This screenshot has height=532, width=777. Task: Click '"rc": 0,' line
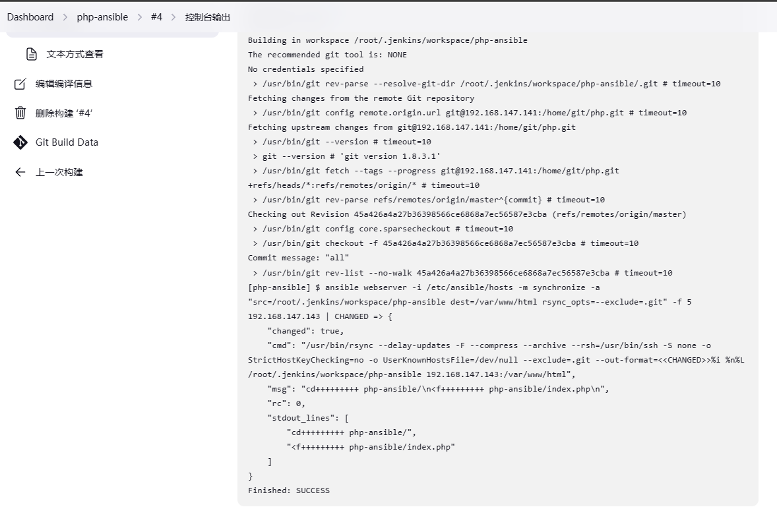coord(286,403)
